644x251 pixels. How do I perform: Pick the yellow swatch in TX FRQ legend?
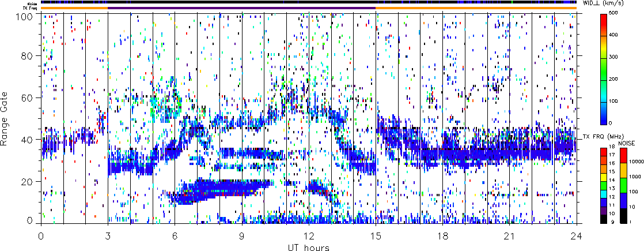pyautogui.click(x=603, y=177)
